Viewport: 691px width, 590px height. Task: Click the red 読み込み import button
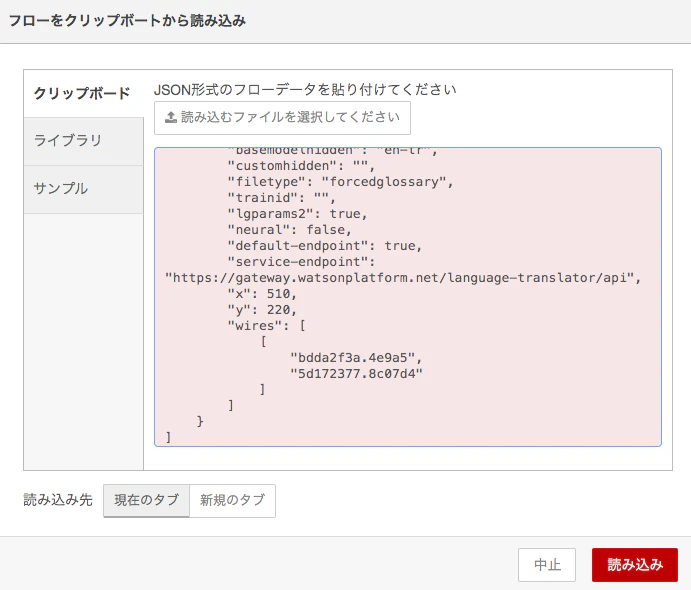coord(635,565)
